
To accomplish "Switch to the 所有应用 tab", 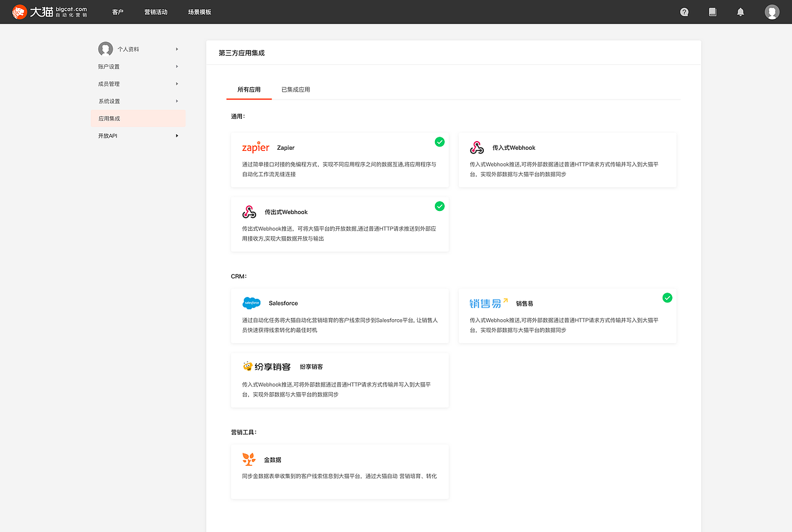I will (x=249, y=90).
